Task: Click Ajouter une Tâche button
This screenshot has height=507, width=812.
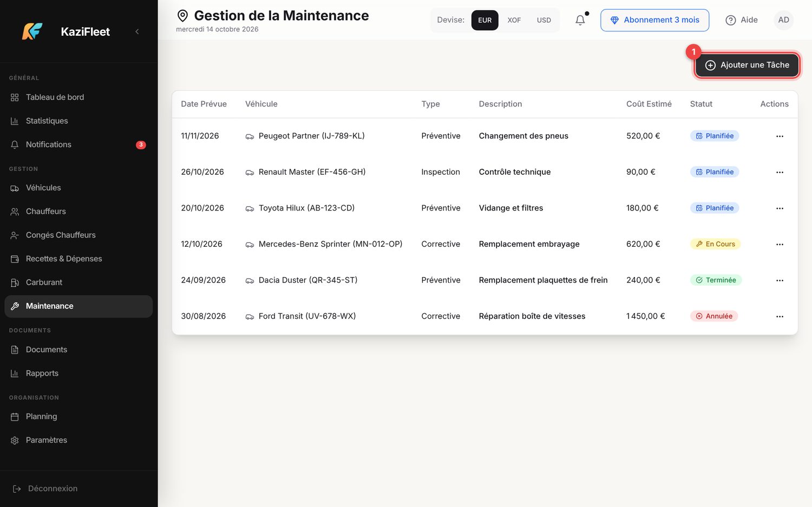Action: pyautogui.click(x=747, y=65)
